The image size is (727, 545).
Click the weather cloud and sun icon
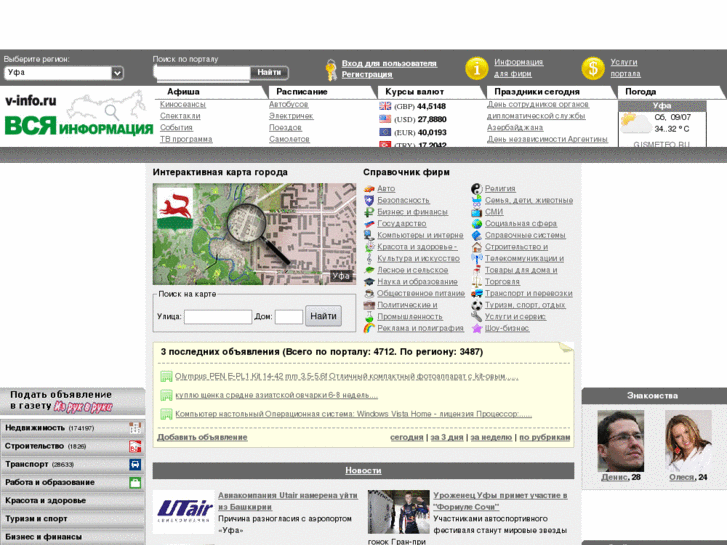pyautogui.click(x=633, y=123)
